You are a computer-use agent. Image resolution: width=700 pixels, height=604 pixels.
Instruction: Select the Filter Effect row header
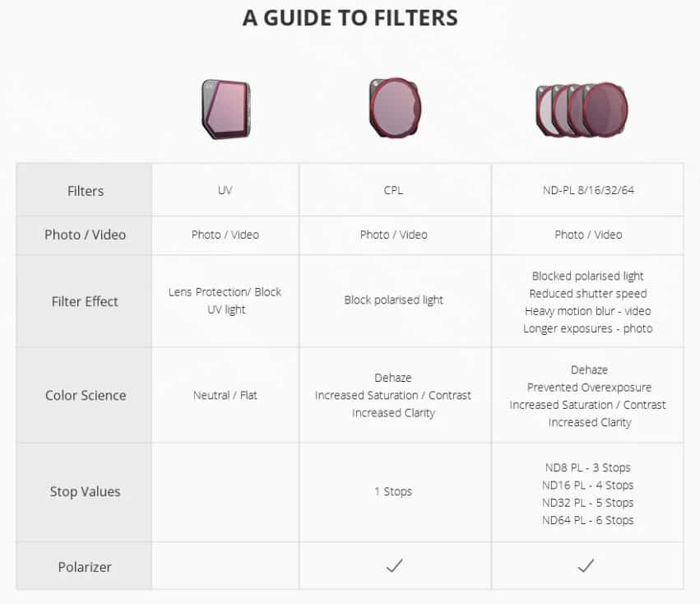[x=85, y=301]
